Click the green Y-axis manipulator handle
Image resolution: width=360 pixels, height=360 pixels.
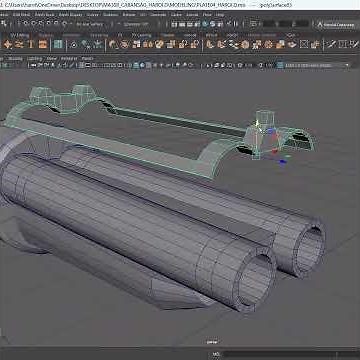click(288, 155)
